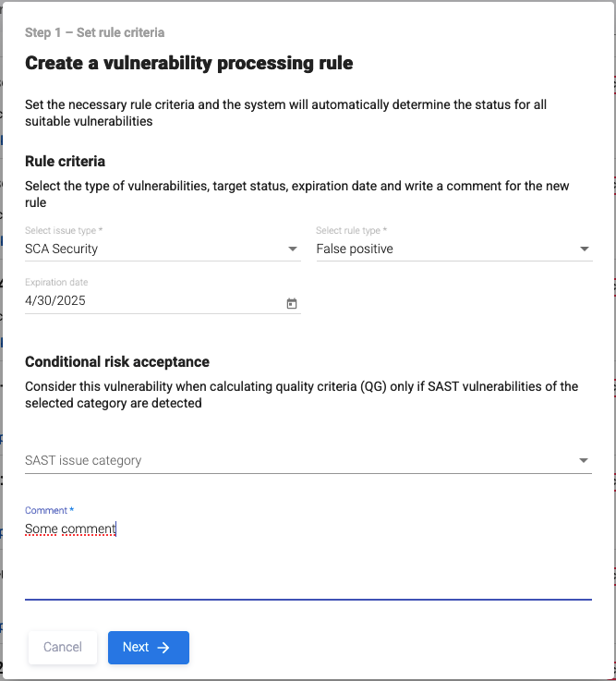Click the 'Expiration date' field label
Viewport: 616px width, 681px height.
pyautogui.click(x=56, y=282)
